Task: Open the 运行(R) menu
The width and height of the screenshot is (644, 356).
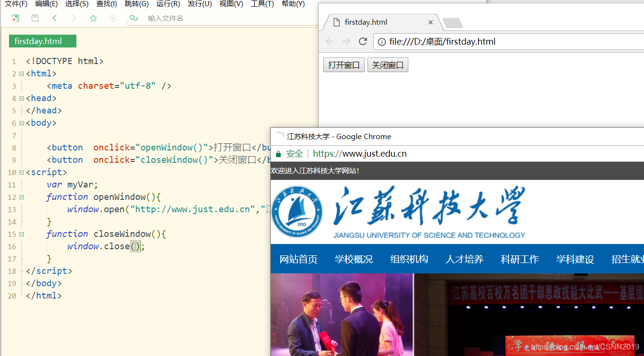Action: pyautogui.click(x=168, y=4)
